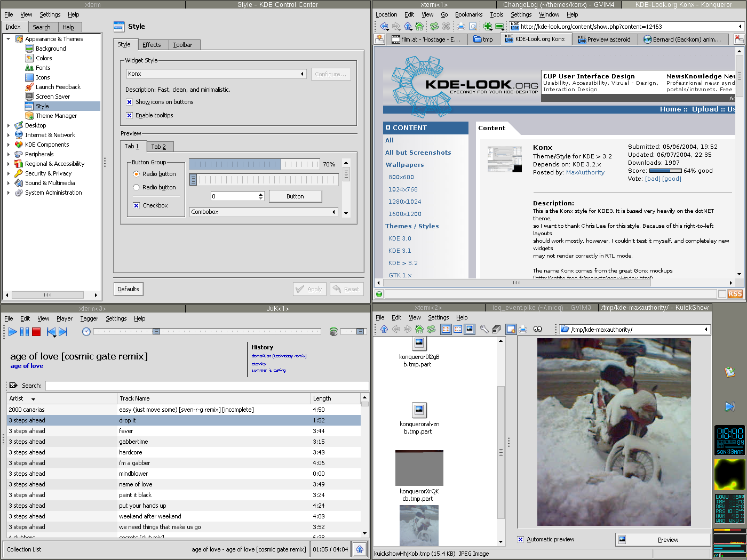Collapse the Appearance & Themes tree node
The width and height of the screenshot is (747, 560).
pos(9,39)
